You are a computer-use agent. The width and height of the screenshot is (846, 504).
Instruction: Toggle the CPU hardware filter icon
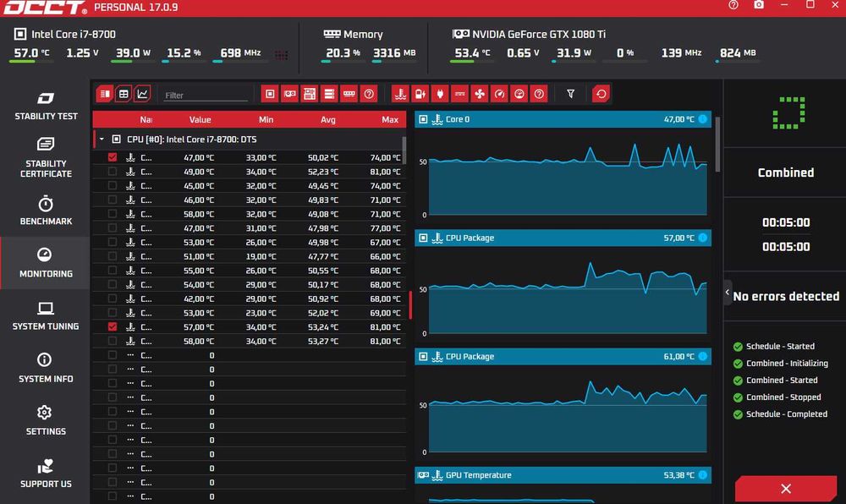coord(270,94)
